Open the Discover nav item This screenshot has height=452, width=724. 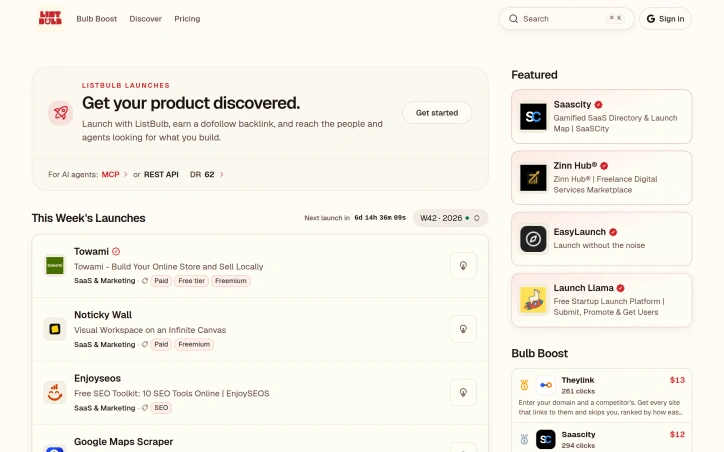[145, 19]
